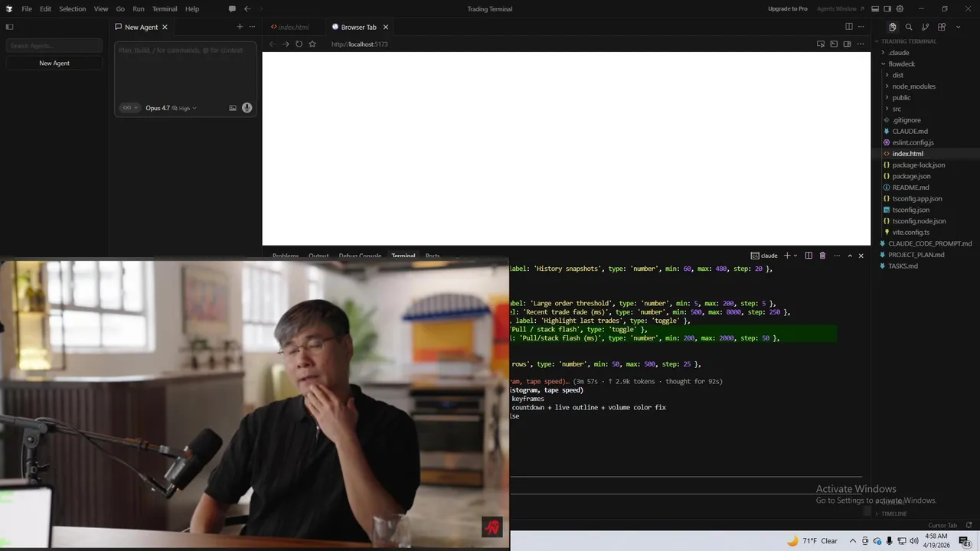Open the package.json file

click(x=911, y=176)
